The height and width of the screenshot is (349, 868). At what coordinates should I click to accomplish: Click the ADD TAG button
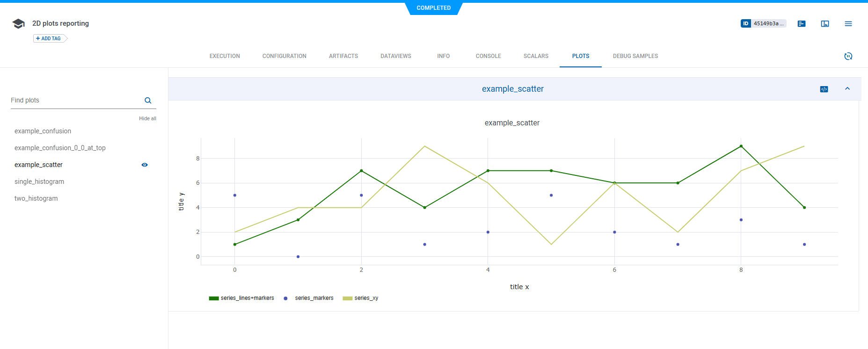click(x=49, y=38)
